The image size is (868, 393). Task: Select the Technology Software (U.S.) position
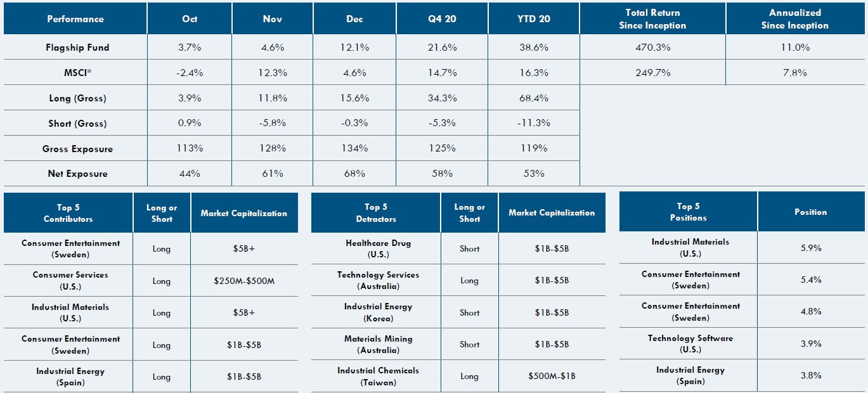[690, 344]
